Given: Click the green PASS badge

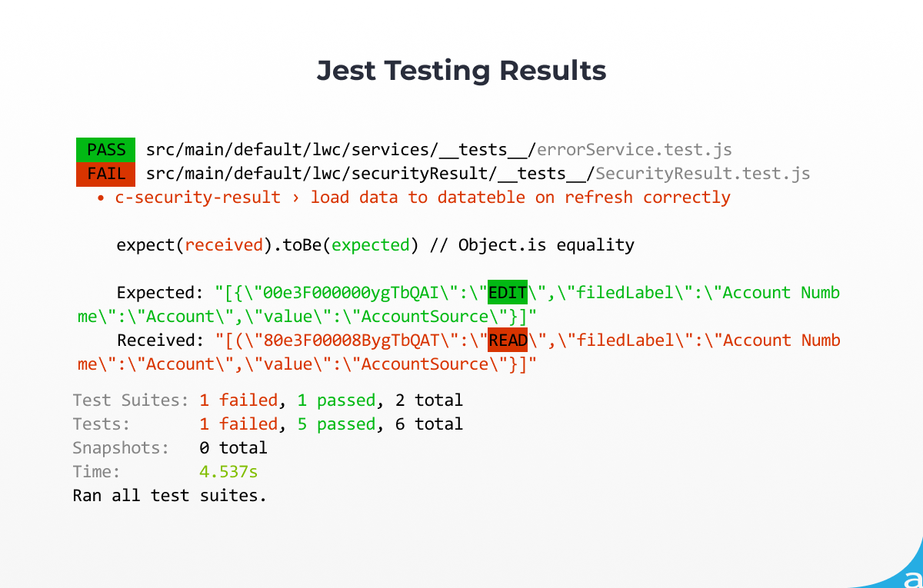Looking at the screenshot, I should tap(106, 150).
